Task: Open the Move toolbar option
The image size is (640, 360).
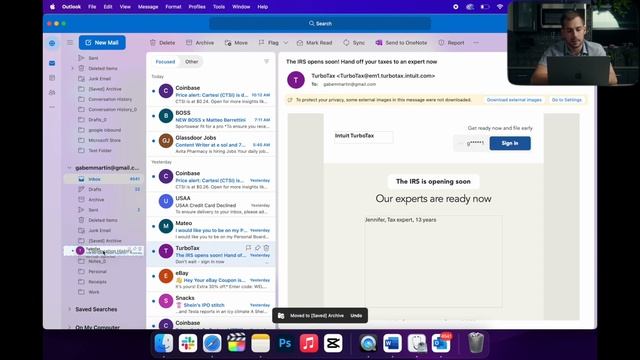Action: pos(236,42)
